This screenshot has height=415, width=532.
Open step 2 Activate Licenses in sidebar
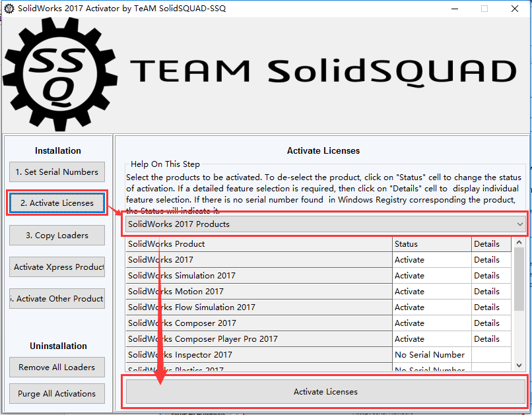(x=57, y=203)
